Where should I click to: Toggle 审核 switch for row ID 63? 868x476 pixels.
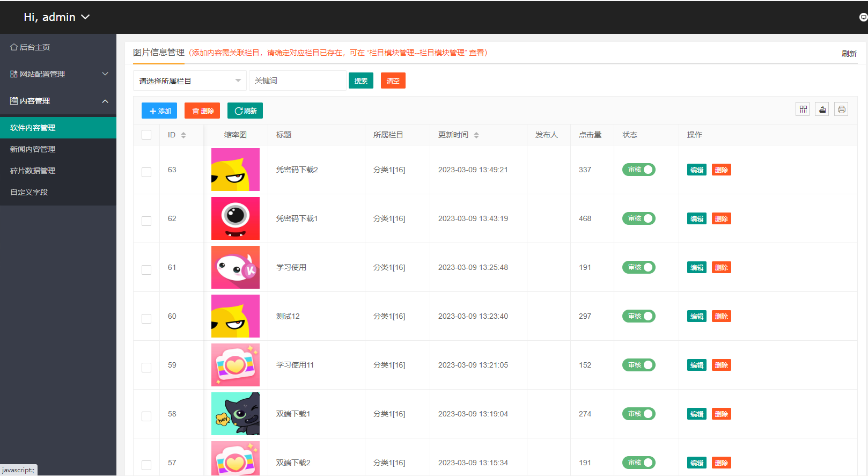(638, 170)
